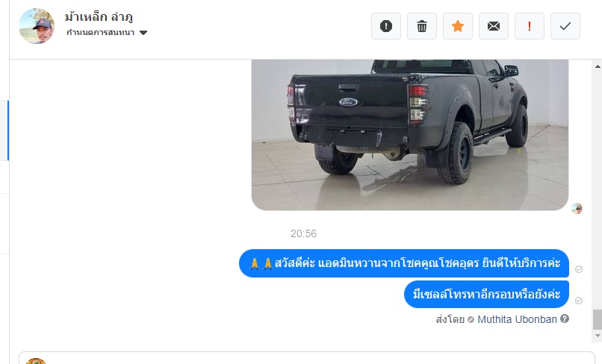Open the ม้าเหล็ก ลำภู contact name
Viewport: 602px width, 364px height.
pyautogui.click(x=99, y=17)
